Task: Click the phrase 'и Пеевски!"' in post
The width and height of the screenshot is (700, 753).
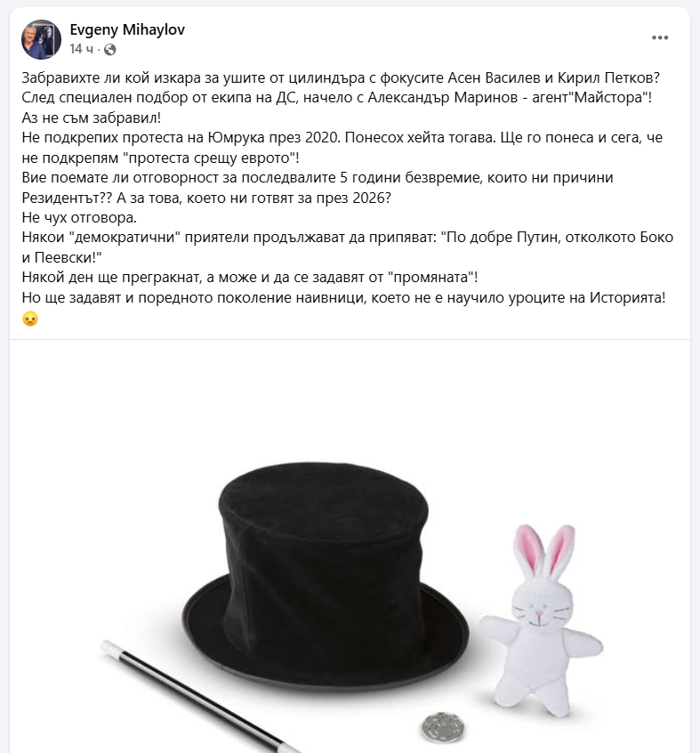Action: [x=62, y=257]
